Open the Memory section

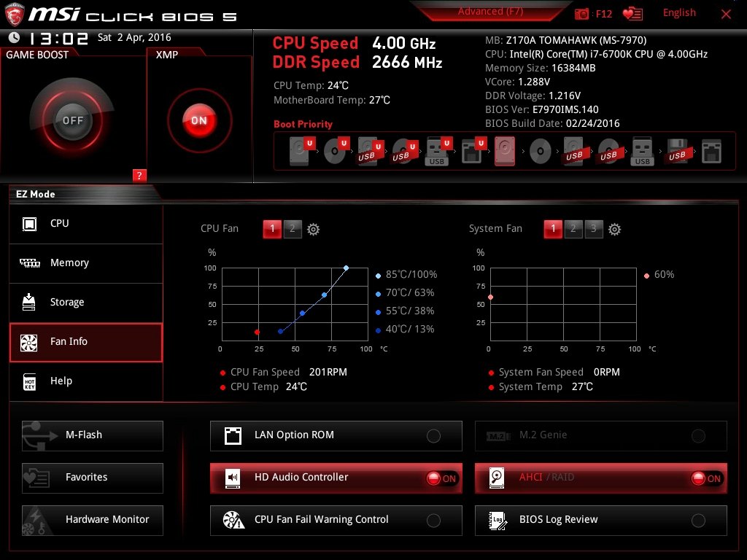(86, 263)
